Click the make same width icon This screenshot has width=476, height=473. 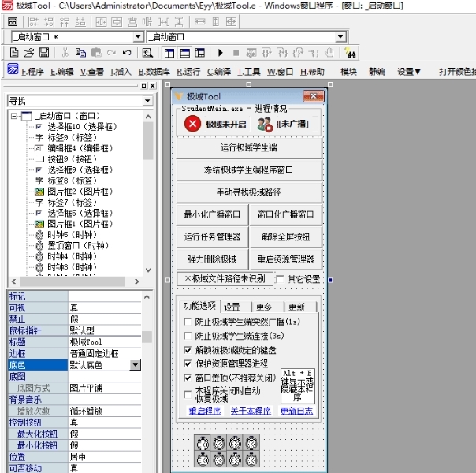199,22
